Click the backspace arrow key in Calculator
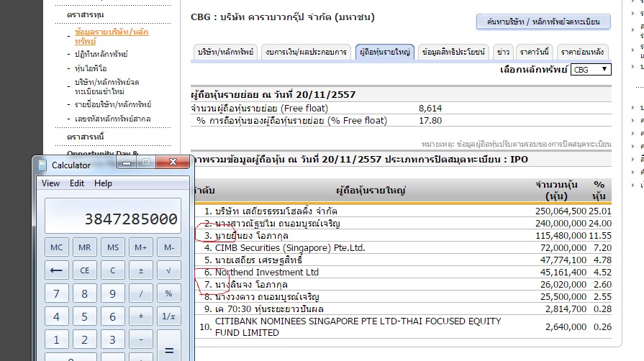644x361 pixels. point(57,270)
